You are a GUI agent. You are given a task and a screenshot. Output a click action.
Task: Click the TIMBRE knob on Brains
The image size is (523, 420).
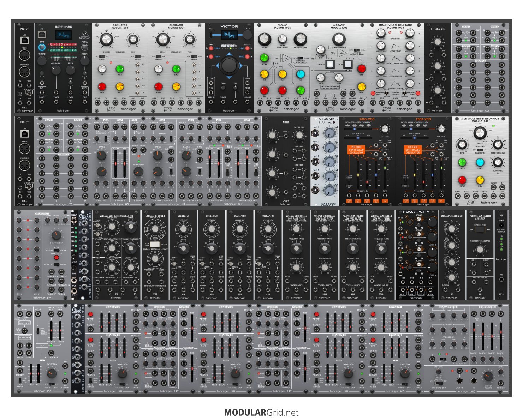(42, 61)
